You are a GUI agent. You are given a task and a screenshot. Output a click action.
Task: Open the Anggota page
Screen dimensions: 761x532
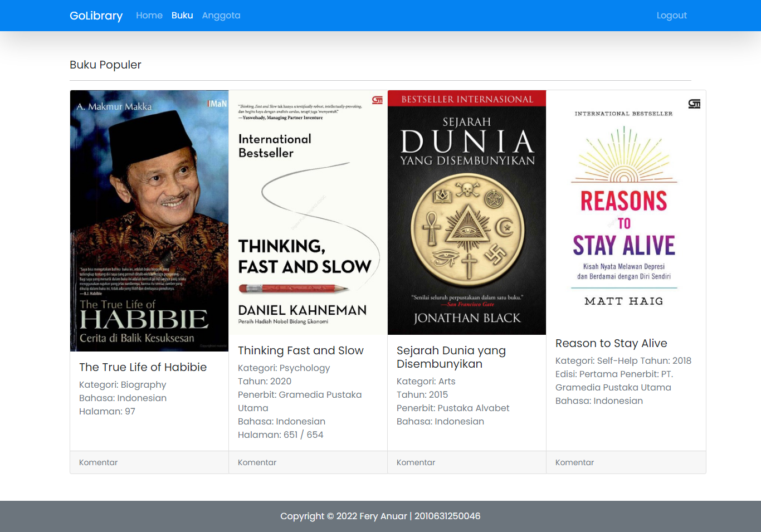221,15
